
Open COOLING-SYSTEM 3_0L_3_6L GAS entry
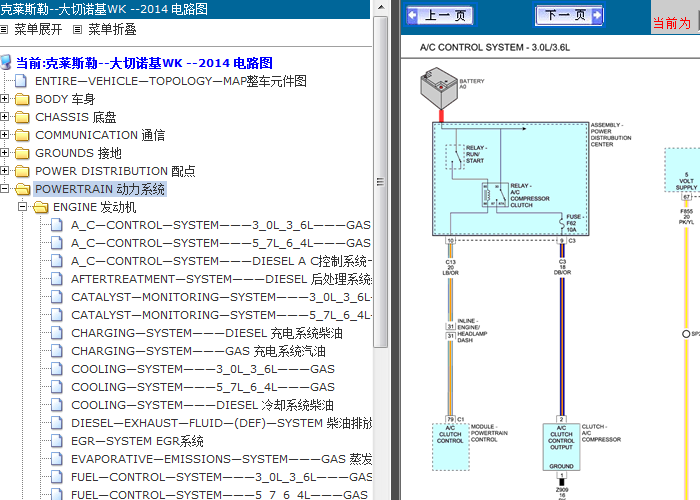(203, 369)
